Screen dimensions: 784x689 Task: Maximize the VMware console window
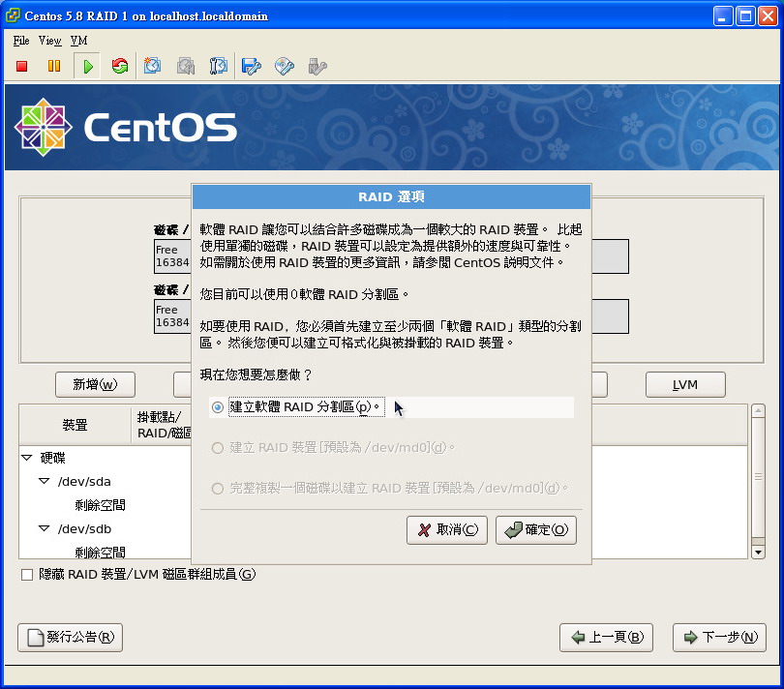tap(745, 16)
